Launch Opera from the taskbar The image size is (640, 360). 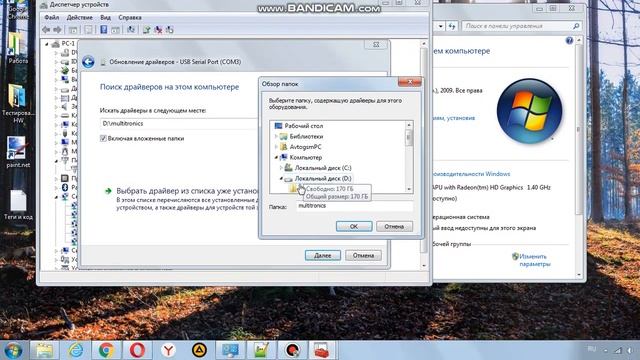point(138,350)
